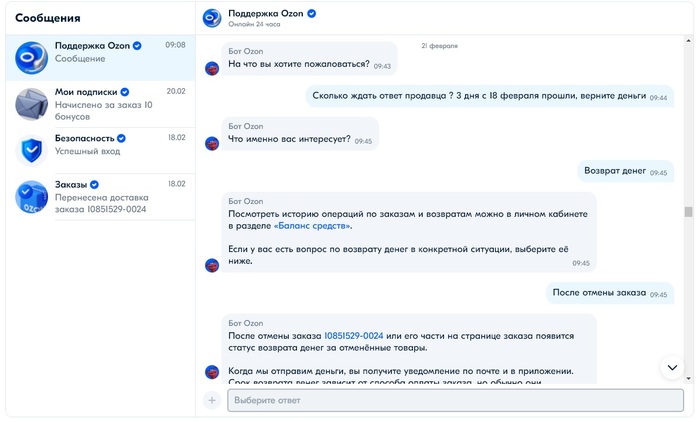Click the scrollbar up arrow

coord(688,41)
